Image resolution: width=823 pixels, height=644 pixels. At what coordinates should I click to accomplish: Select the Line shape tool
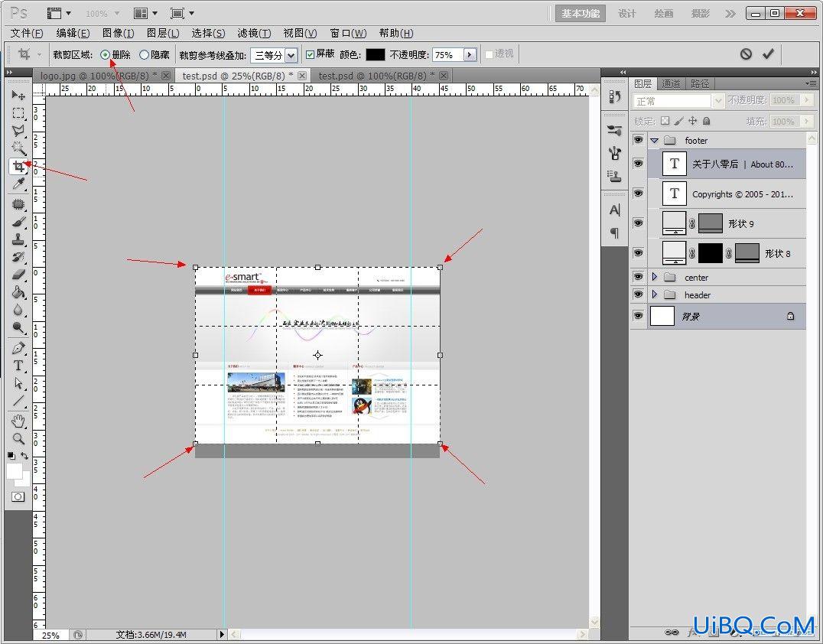(18, 402)
